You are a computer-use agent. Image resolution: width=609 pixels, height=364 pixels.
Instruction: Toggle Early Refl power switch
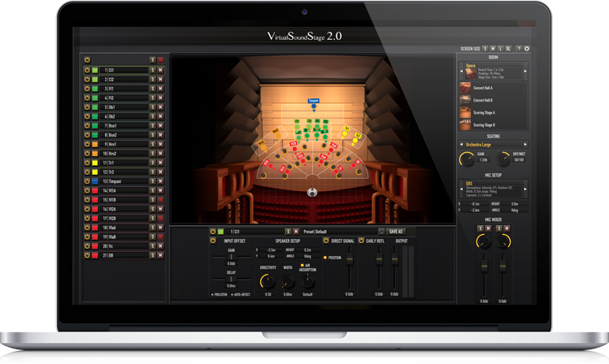(x=361, y=241)
